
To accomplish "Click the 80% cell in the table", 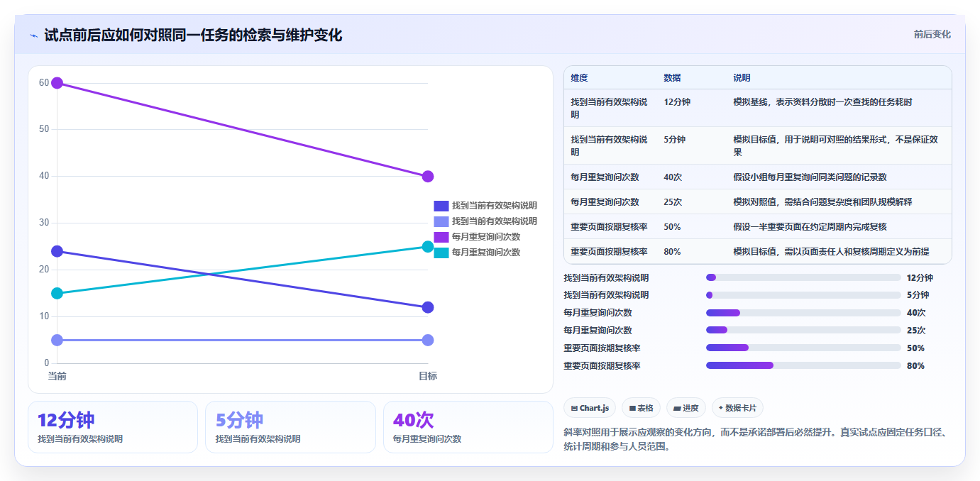I will (x=673, y=252).
